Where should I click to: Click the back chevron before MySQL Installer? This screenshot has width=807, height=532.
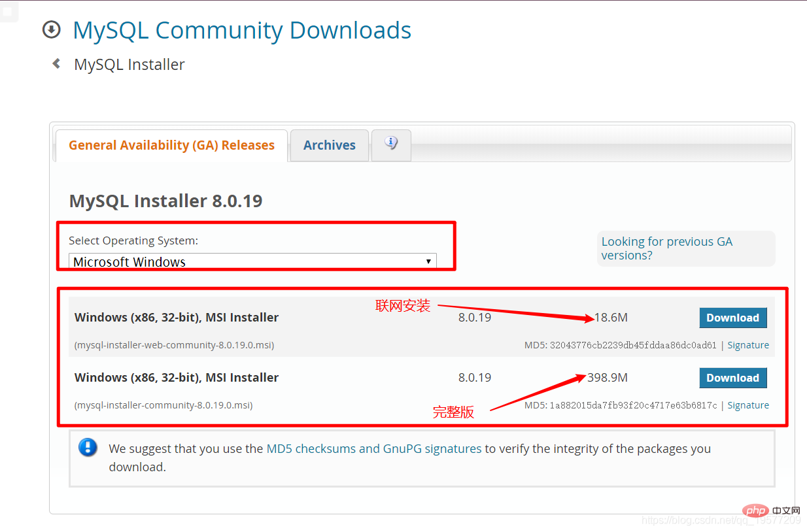point(57,64)
